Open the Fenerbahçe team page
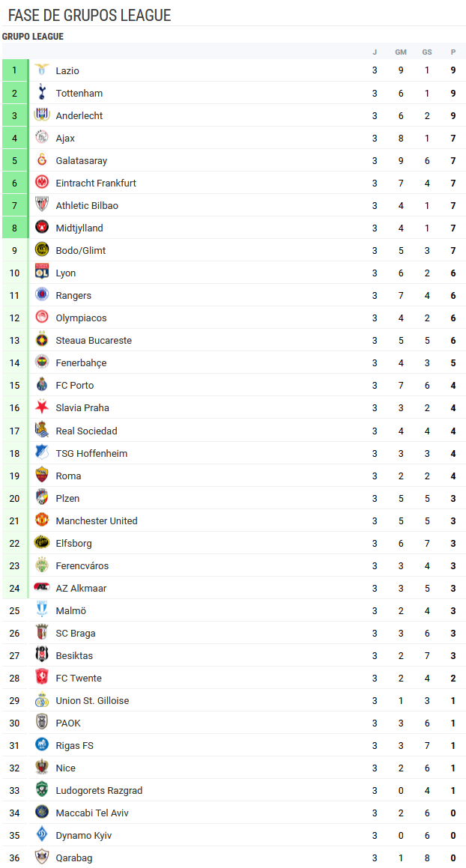The width and height of the screenshot is (466, 868). (81, 363)
